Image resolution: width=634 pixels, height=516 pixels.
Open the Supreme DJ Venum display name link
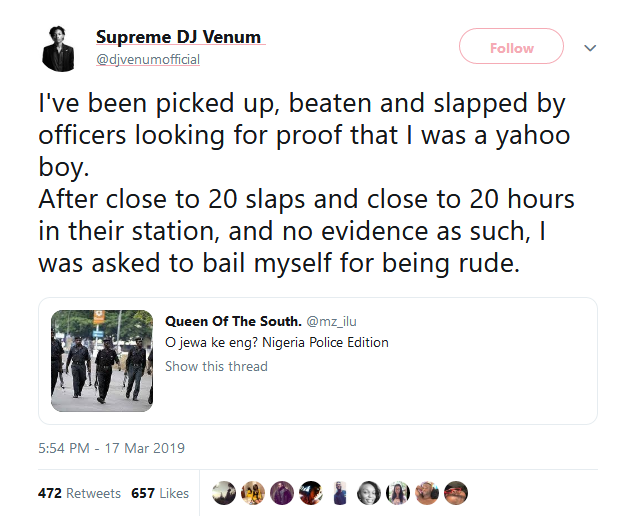click(x=179, y=37)
